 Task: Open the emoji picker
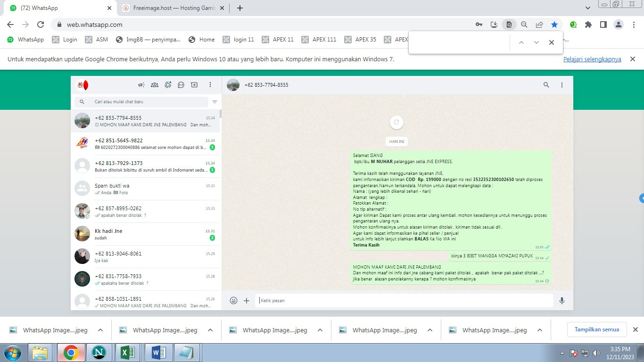233,300
